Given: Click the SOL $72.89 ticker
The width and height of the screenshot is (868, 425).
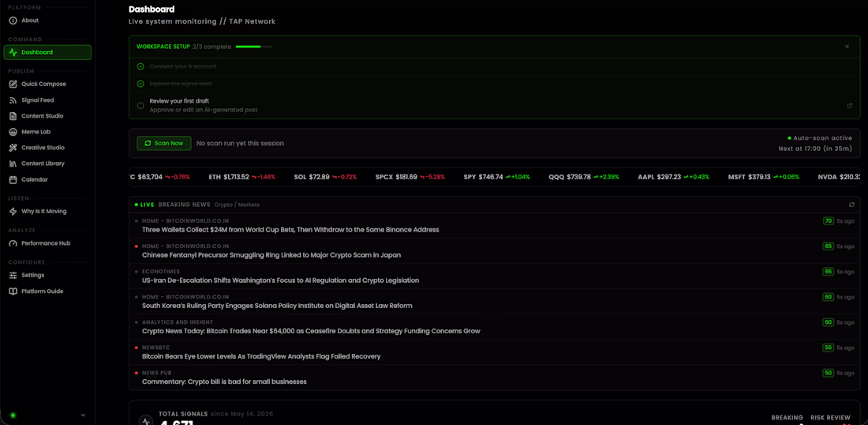Looking at the screenshot, I should point(325,177).
